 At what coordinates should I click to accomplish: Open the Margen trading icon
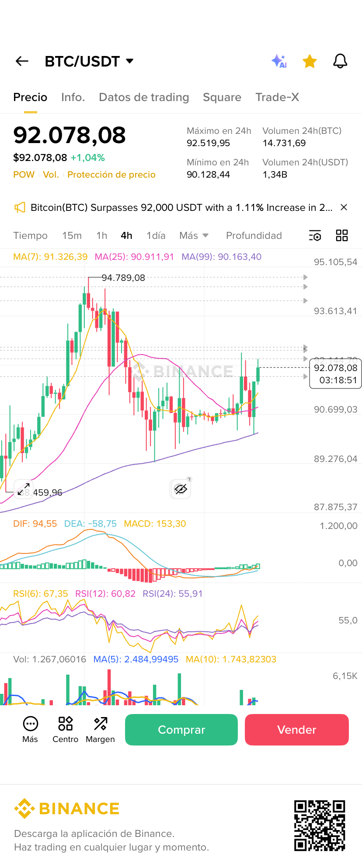[x=100, y=730]
